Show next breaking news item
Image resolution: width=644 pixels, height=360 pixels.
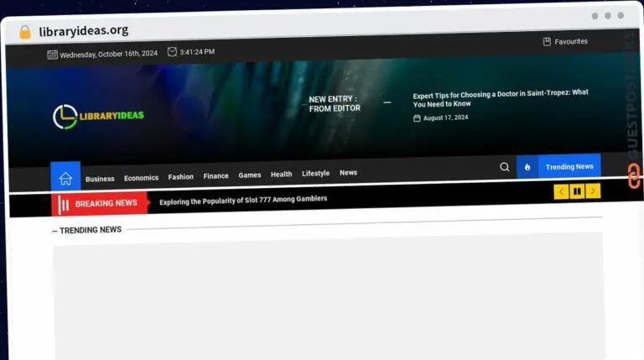(x=593, y=190)
